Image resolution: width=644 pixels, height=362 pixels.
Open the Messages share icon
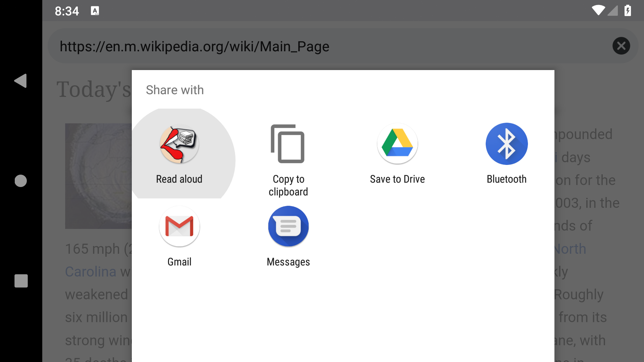click(288, 226)
